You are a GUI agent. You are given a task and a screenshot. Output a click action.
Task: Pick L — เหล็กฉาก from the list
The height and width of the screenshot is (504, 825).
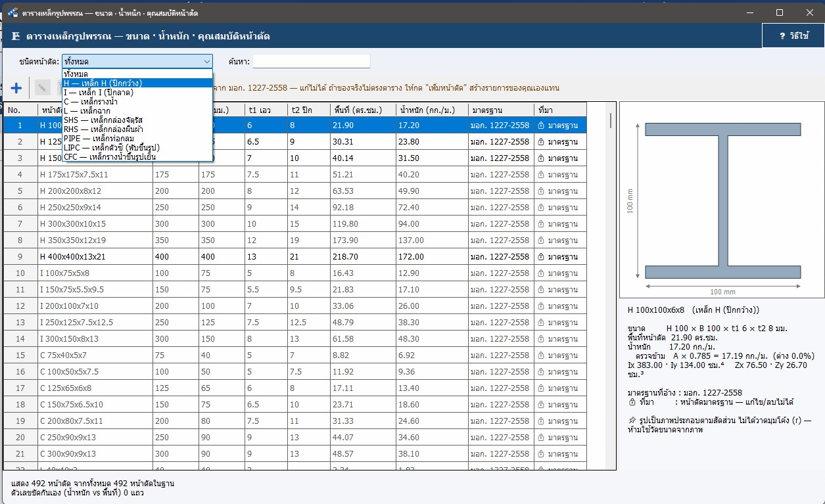(x=137, y=110)
